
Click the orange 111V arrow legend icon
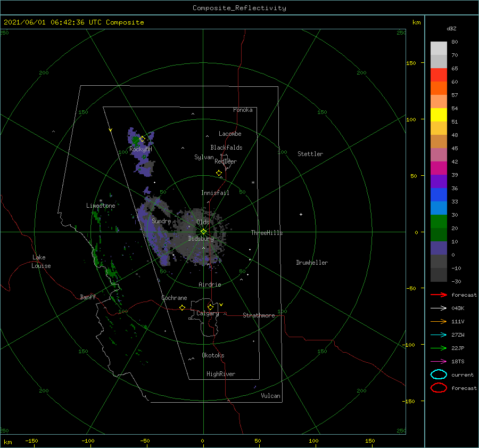click(x=439, y=321)
